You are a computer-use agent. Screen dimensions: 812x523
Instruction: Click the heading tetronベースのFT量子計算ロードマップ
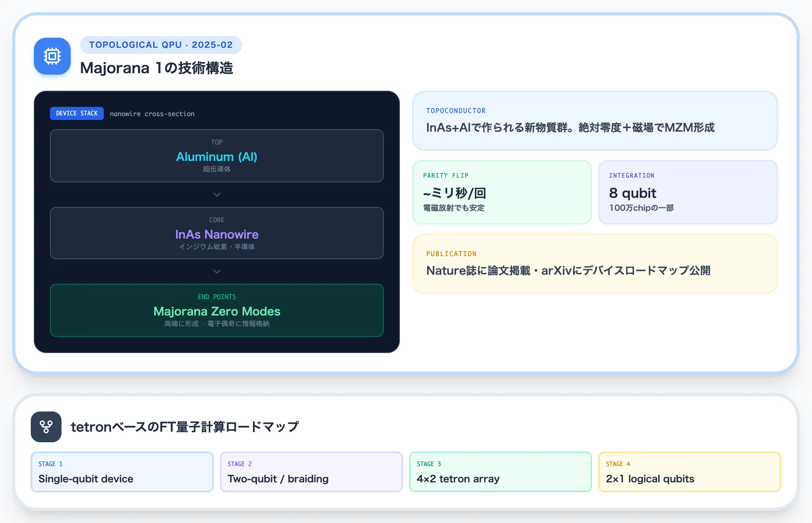point(185,427)
